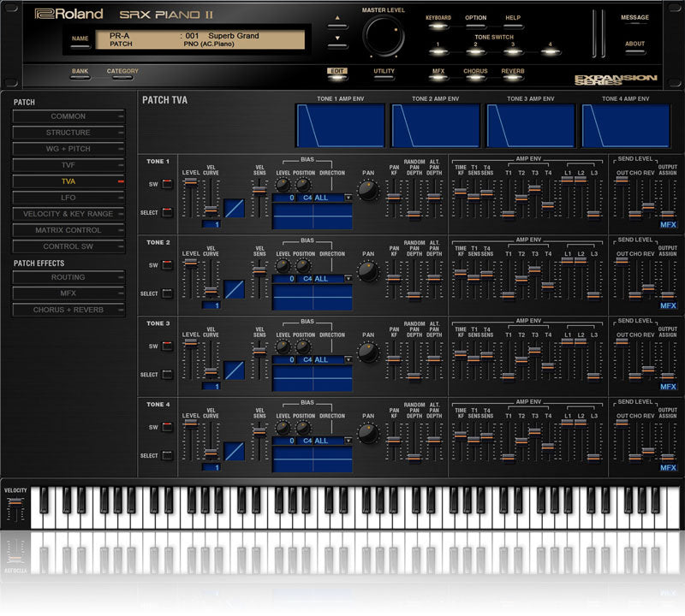Viewport: 685px width, 616px height.
Task: Click the Tone 1 Amp Env display
Action: tap(340, 126)
